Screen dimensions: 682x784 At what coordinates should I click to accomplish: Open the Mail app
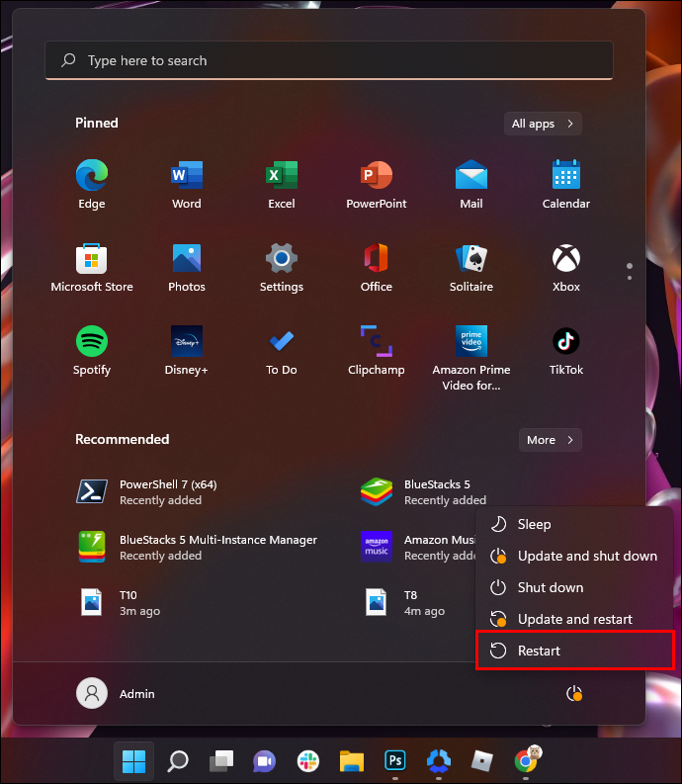471,184
